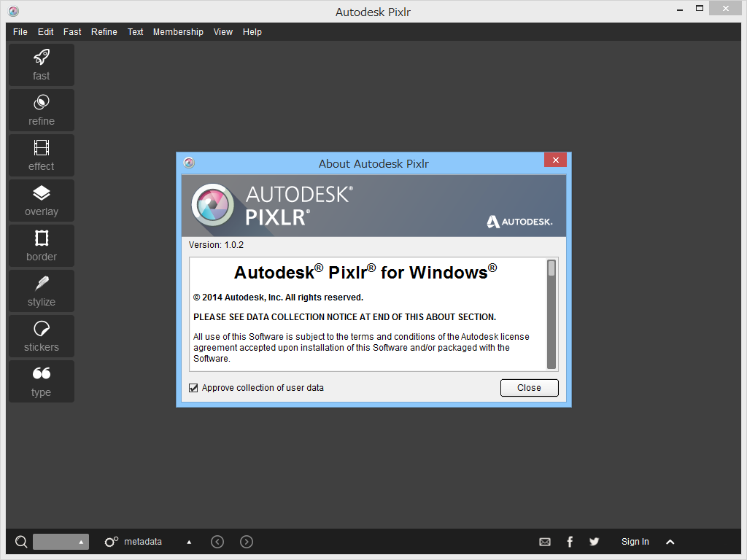Image resolution: width=747 pixels, height=560 pixels.
Task: Go to previous image arrow
Action: point(217,542)
